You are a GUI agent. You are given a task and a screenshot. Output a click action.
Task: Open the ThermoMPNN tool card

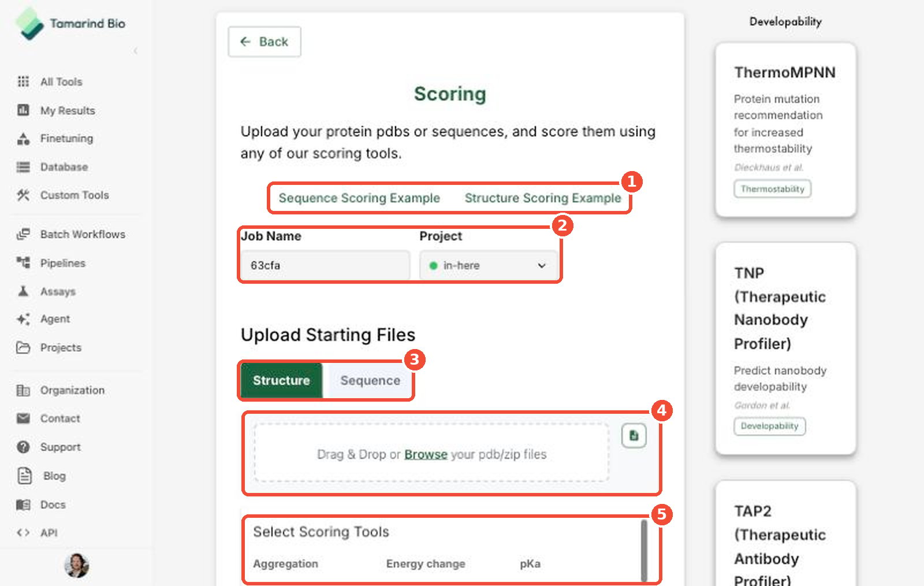coord(785,130)
